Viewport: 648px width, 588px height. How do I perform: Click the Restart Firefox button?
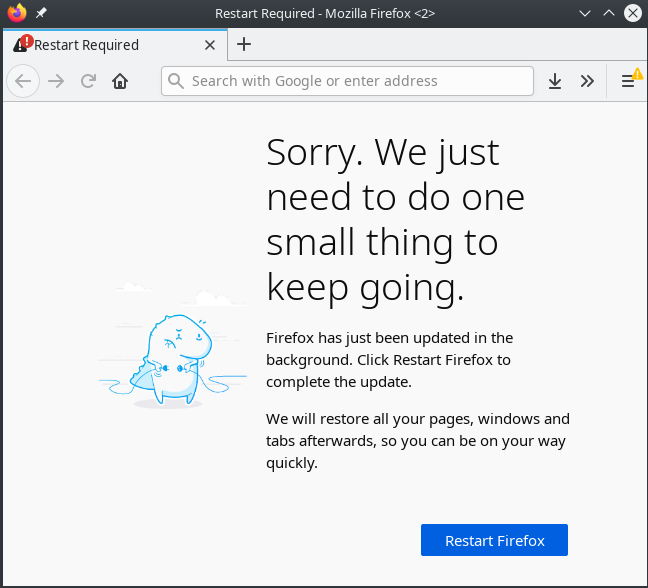[494, 540]
